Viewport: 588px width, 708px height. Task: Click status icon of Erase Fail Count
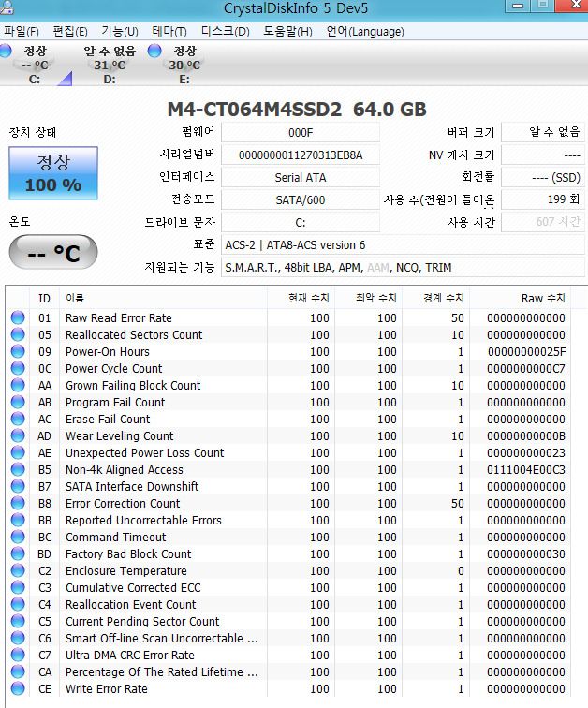coord(18,419)
